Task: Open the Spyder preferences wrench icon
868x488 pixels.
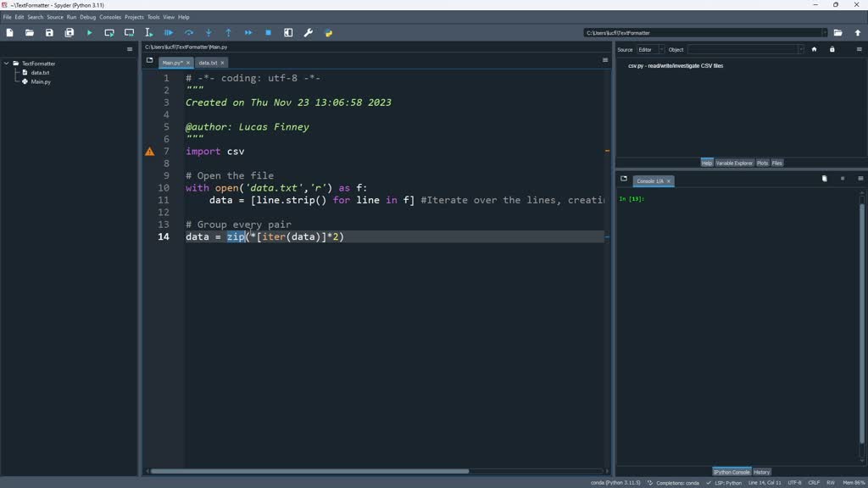Action: click(309, 32)
